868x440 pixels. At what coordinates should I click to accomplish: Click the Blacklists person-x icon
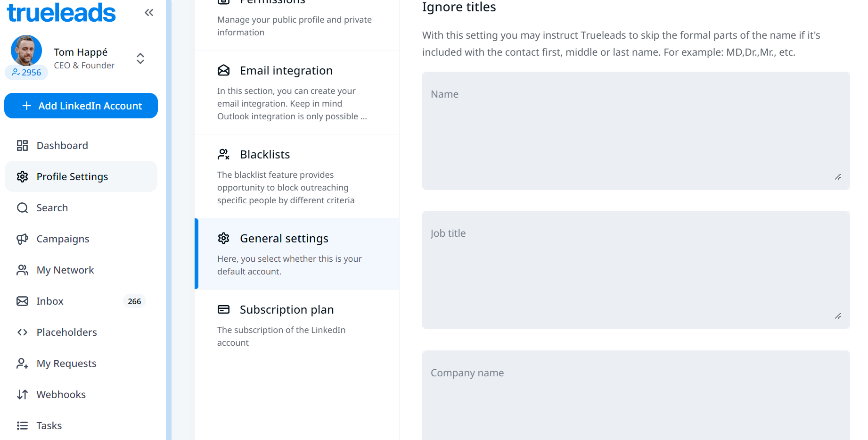point(223,154)
